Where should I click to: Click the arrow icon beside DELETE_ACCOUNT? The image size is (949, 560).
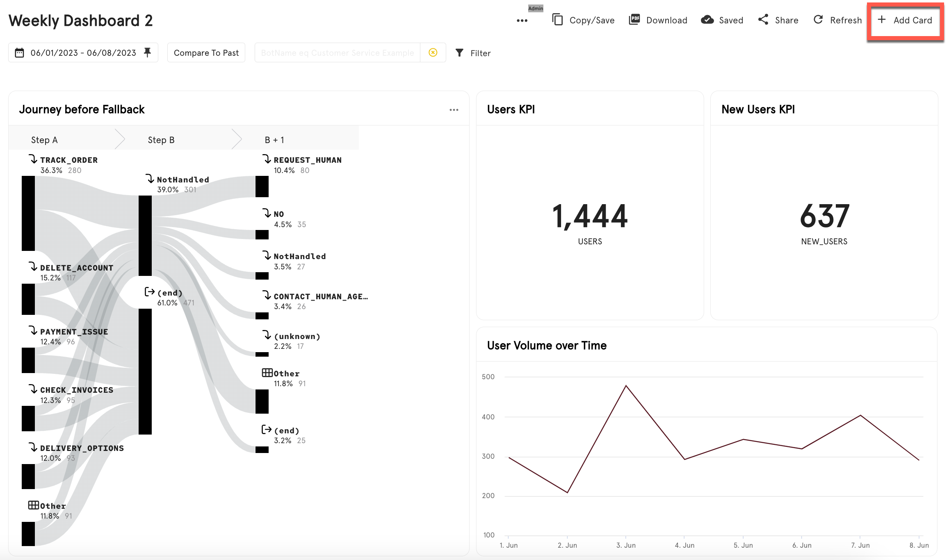34,267
